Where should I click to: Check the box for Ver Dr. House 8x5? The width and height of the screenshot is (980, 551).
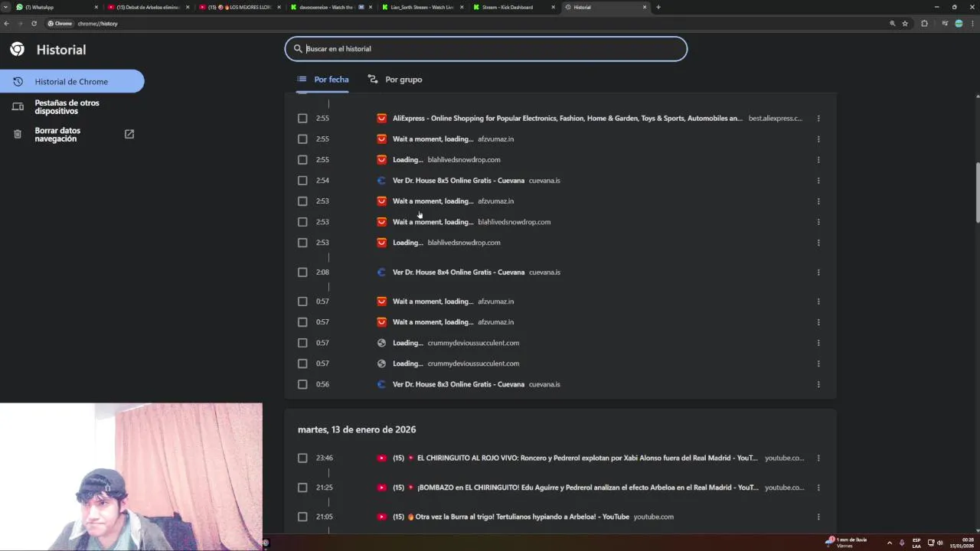click(x=302, y=181)
